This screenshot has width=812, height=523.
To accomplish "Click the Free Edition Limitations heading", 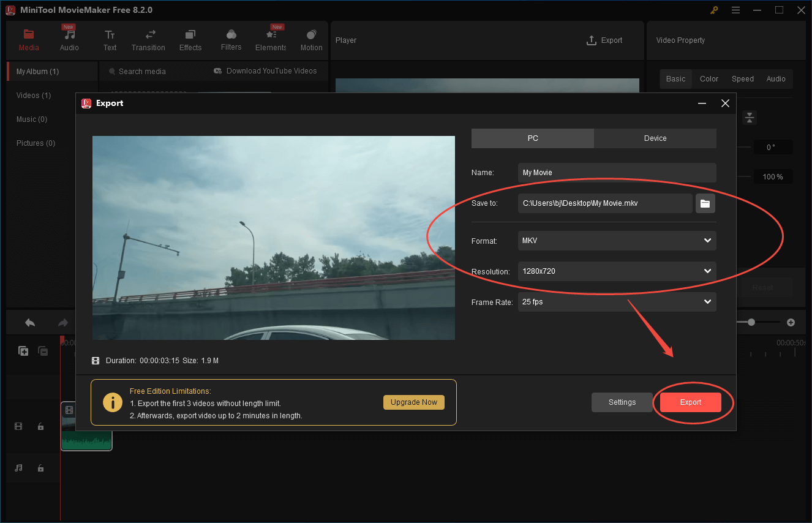I will coord(170,391).
